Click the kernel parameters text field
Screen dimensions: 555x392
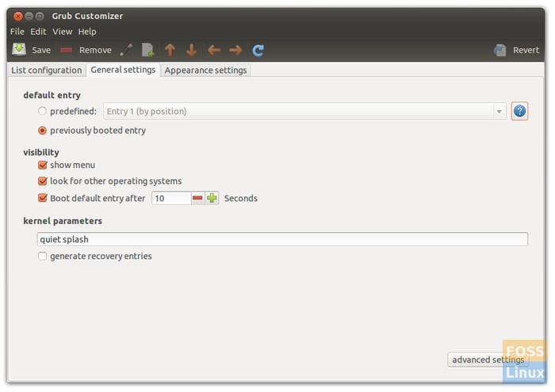pyautogui.click(x=282, y=239)
